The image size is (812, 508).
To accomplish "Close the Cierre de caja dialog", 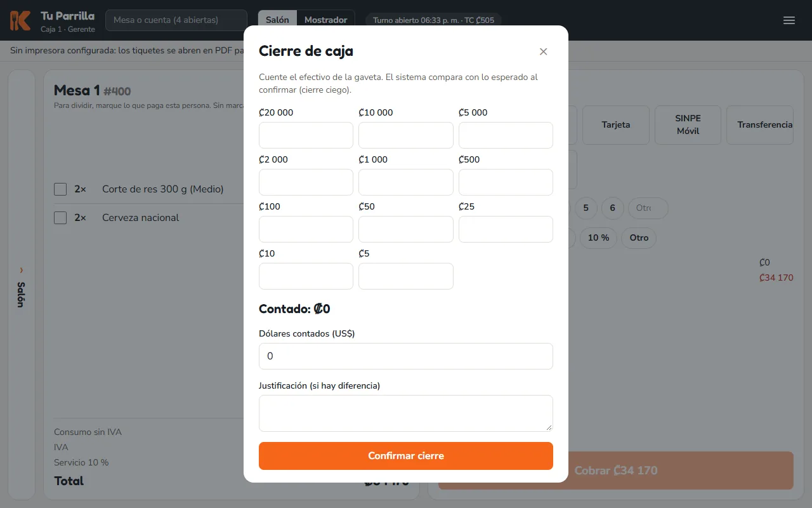I will point(543,51).
